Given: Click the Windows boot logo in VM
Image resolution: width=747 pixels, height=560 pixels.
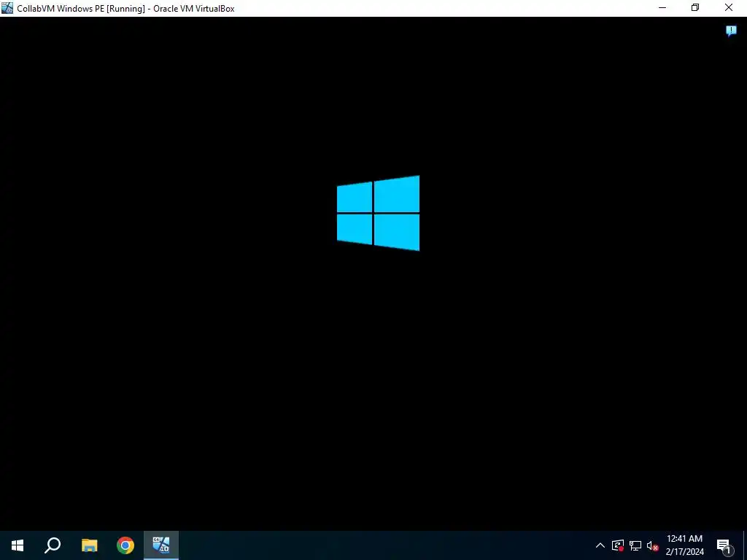Looking at the screenshot, I should click(379, 213).
